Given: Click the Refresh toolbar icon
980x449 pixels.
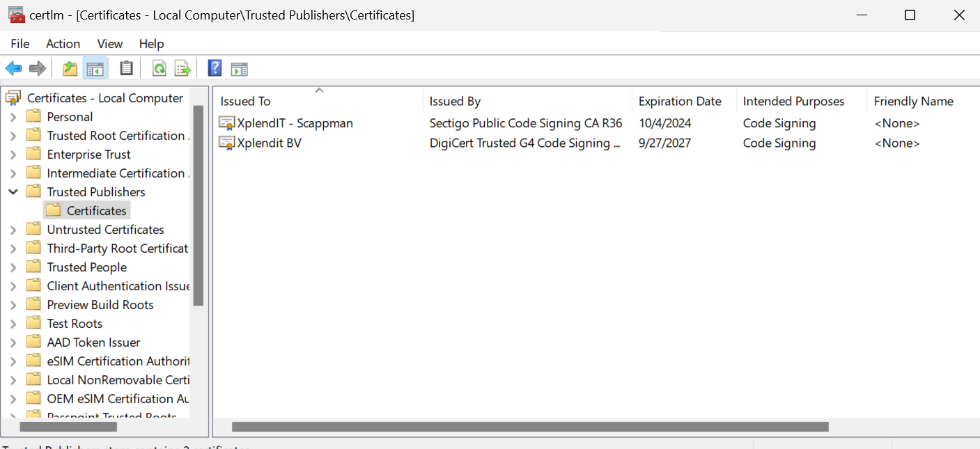Looking at the screenshot, I should click(x=160, y=68).
